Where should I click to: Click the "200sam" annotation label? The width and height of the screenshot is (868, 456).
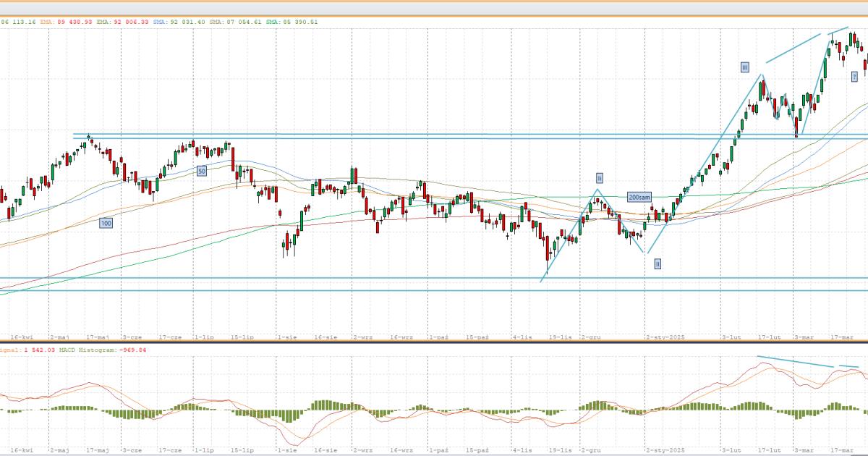[x=640, y=197]
